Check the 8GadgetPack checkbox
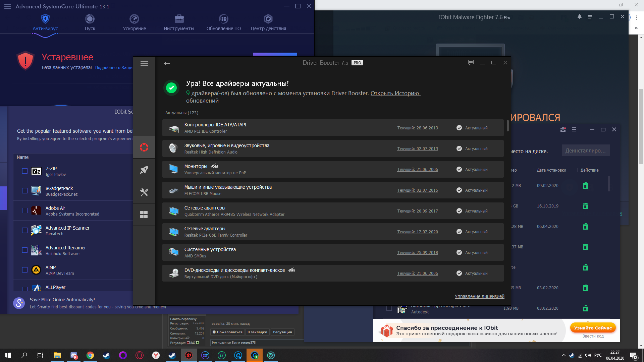 point(25,191)
